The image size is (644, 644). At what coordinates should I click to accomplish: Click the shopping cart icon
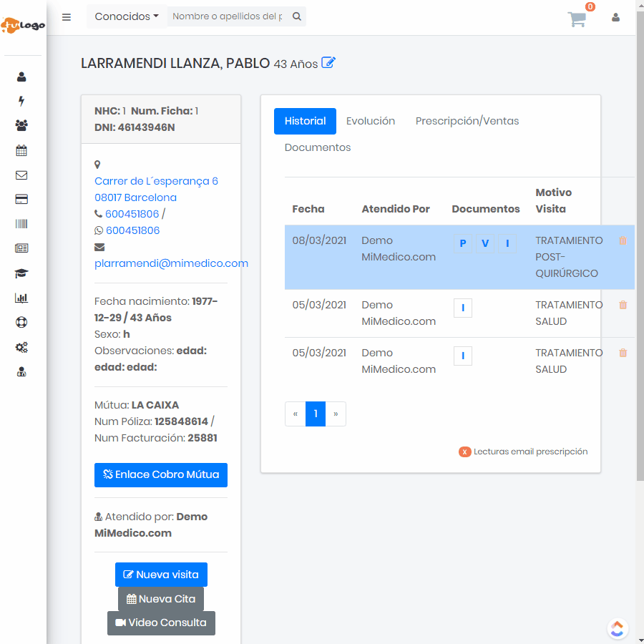pyautogui.click(x=577, y=19)
